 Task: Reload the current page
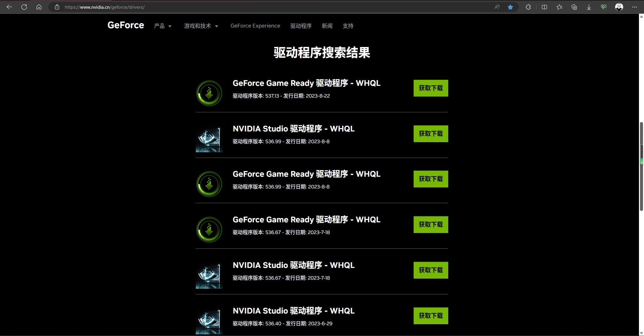click(x=24, y=7)
